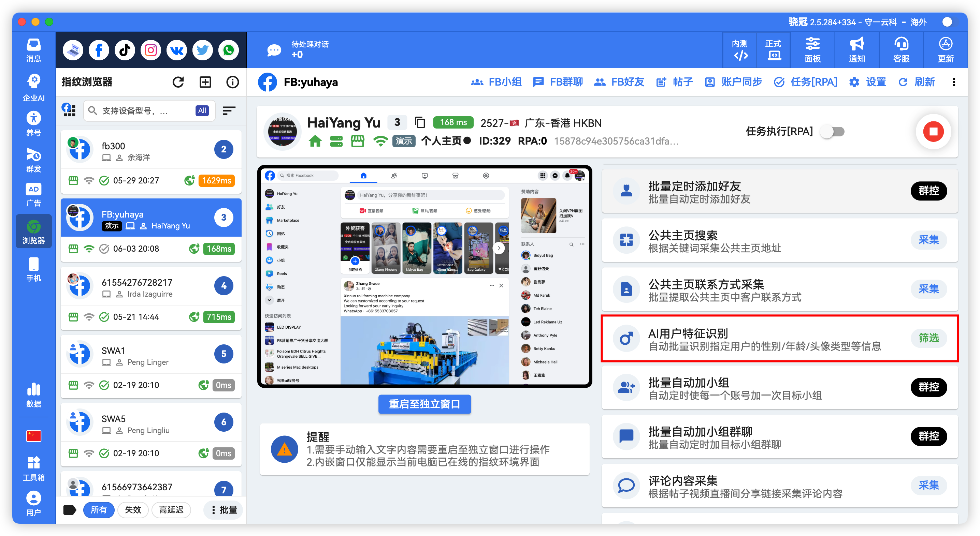Open the 账户同步 account sync tab

[x=733, y=82]
